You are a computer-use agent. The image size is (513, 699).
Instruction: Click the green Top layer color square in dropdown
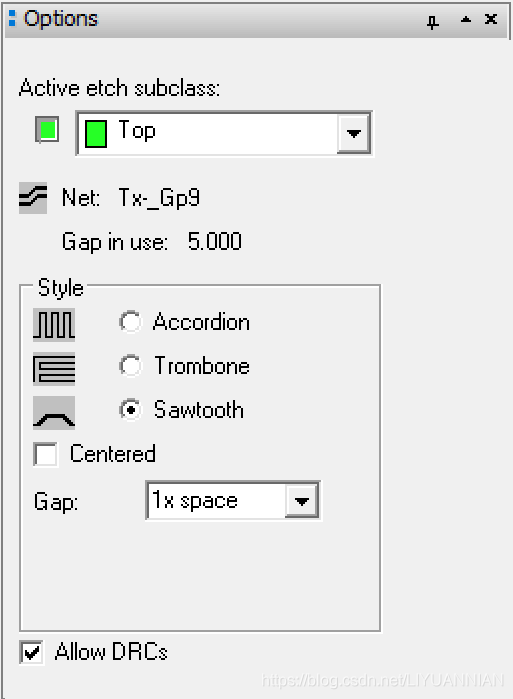[x=96, y=133]
